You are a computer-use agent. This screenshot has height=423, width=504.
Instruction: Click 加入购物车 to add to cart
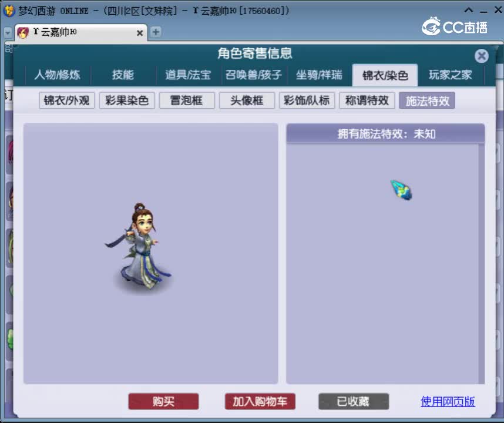260,401
